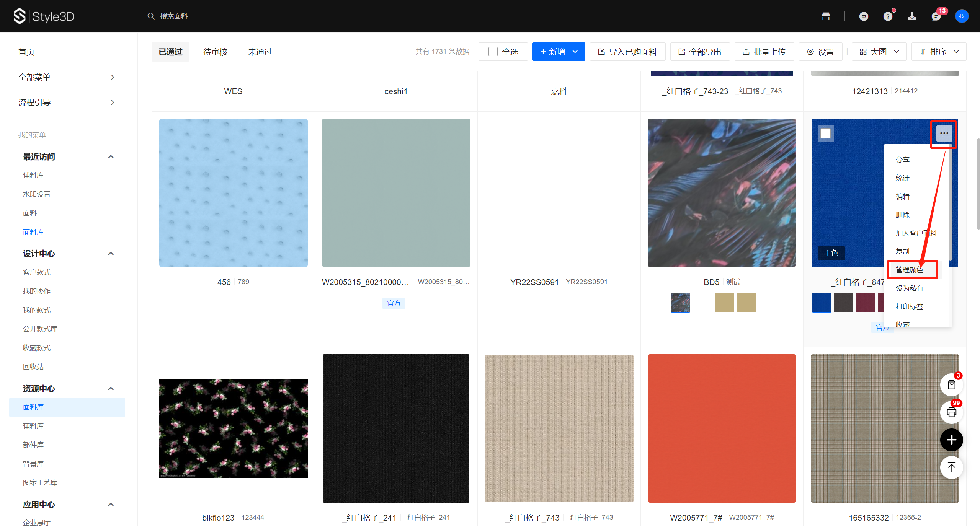Click the language switch icon in header
Viewport: 980px width, 526px height.
(864, 16)
